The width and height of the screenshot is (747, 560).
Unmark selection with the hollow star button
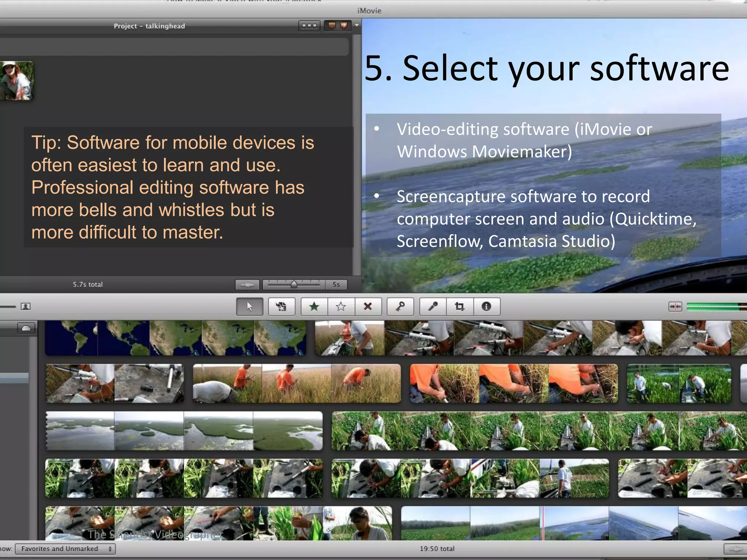341,307
